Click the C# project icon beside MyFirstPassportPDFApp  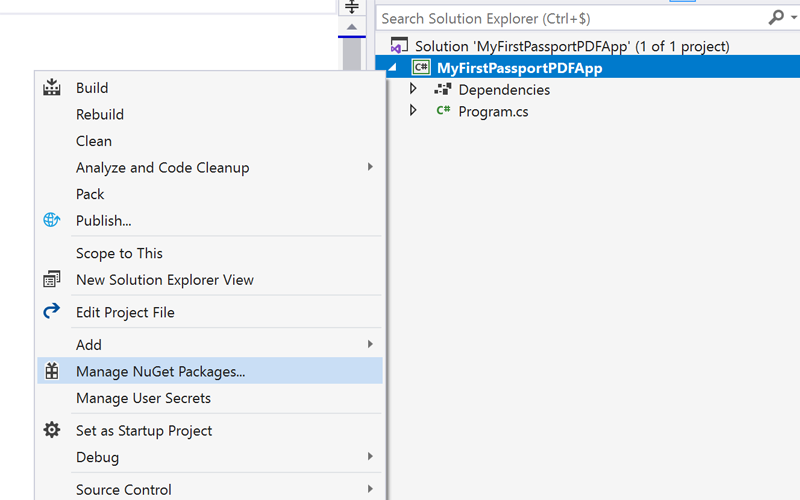click(421, 67)
